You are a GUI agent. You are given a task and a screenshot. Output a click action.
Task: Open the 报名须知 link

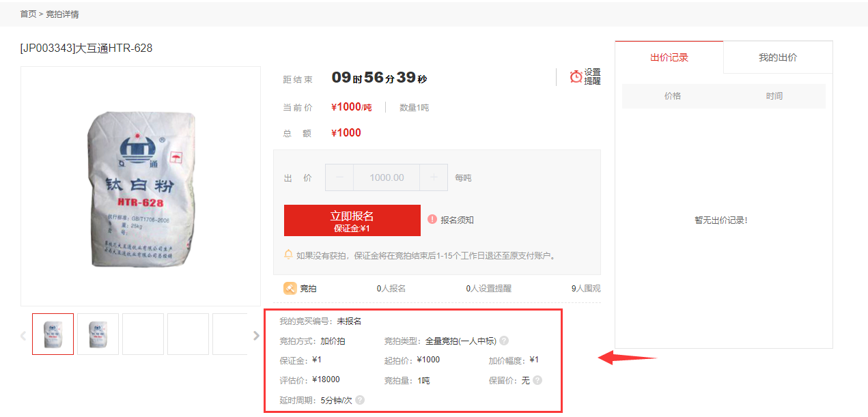pyautogui.click(x=457, y=220)
